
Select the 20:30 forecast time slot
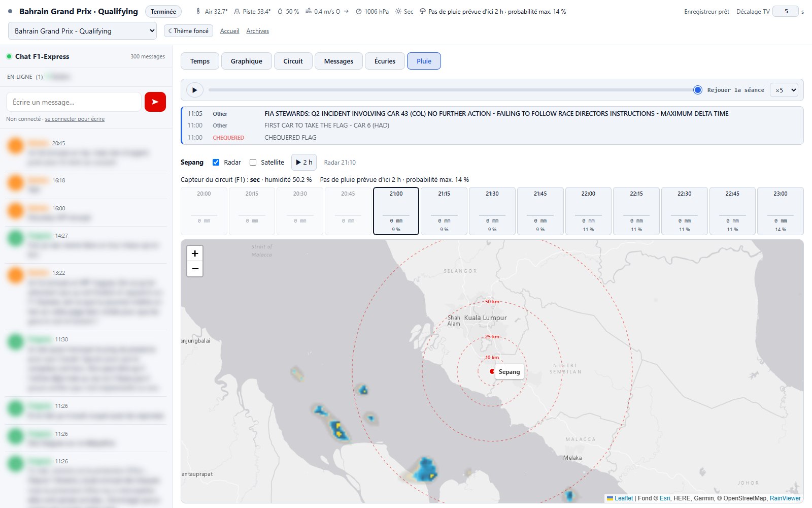300,211
